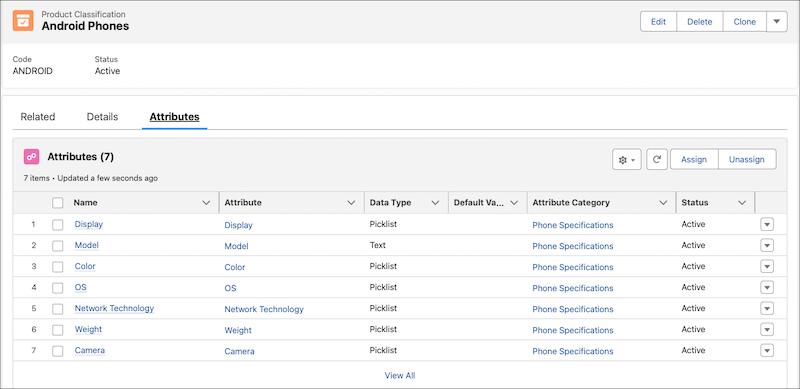Click the Active status in Weight row
This screenshot has width=800, height=389.
click(x=693, y=329)
